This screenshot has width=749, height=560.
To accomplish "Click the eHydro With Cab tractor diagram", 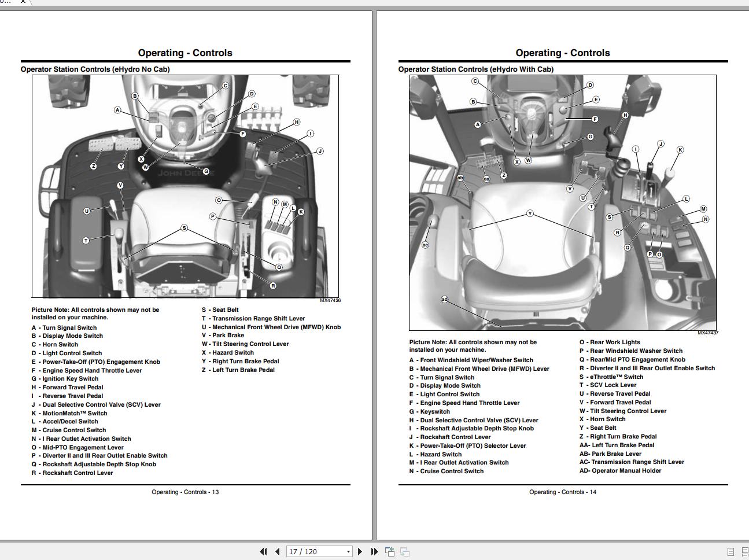I will tap(563, 202).
